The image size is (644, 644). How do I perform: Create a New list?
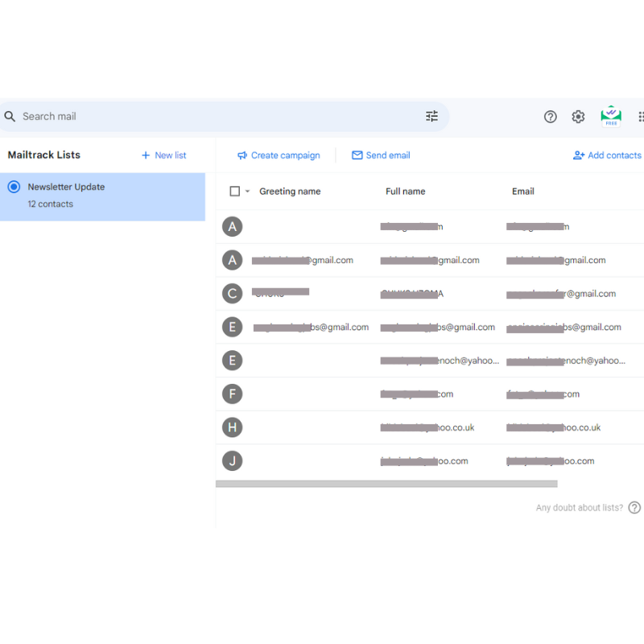coord(164,155)
